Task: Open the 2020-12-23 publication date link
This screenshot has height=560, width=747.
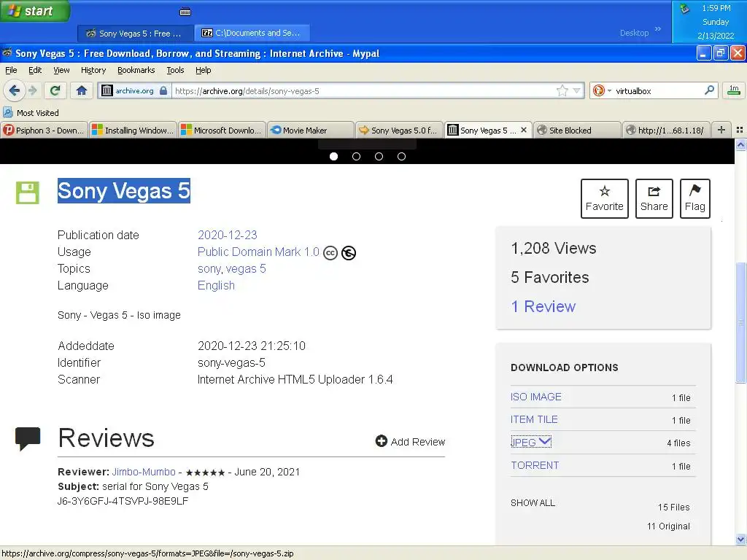Action: [228, 235]
